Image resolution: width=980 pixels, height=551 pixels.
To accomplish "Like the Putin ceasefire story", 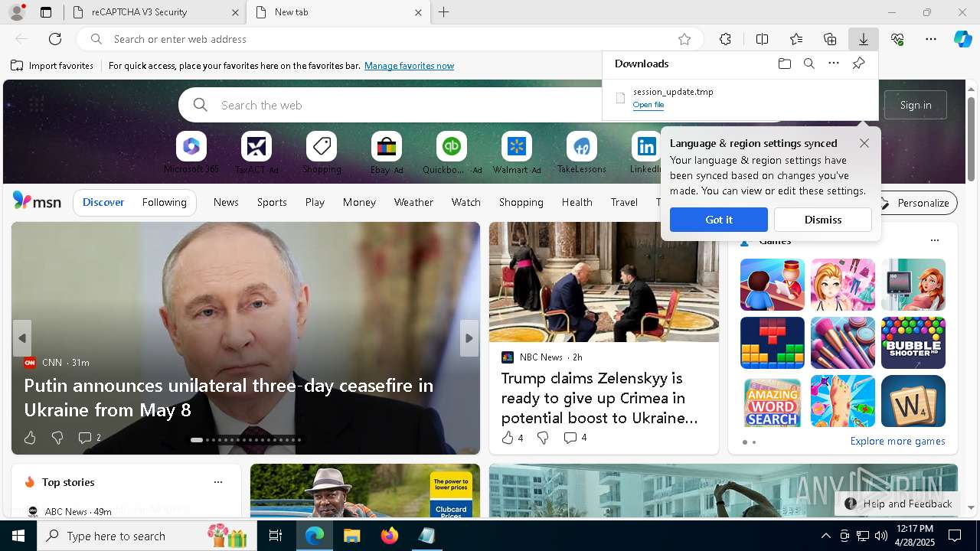I will (x=30, y=438).
